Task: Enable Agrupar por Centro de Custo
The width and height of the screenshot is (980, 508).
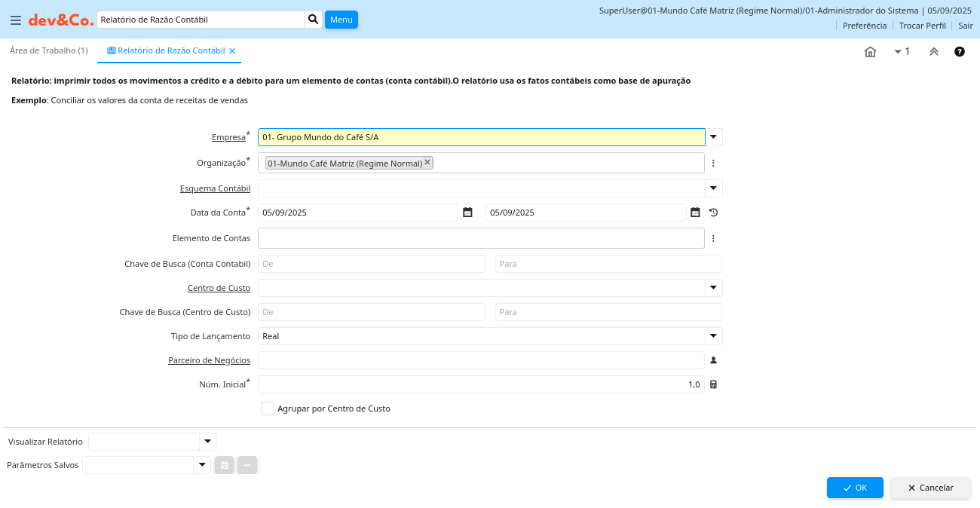Action: [x=268, y=409]
